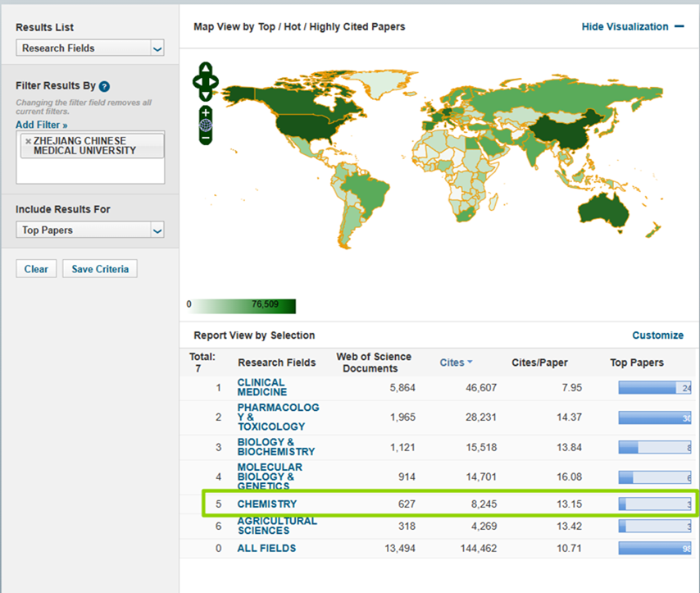Screen dimensions: 700x593
Task: Collapse the map with the minus icon
Action: pos(679,27)
